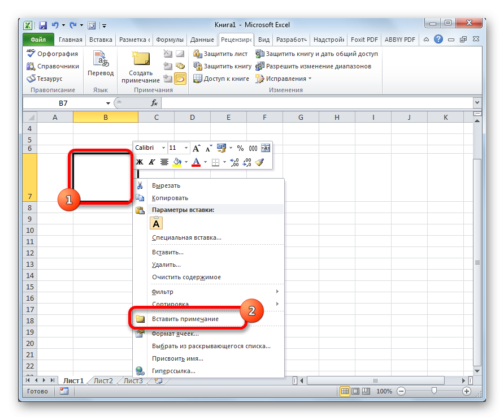Apply the yellow fill color bucket
This screenshot has width=504, height=420.
177,162
